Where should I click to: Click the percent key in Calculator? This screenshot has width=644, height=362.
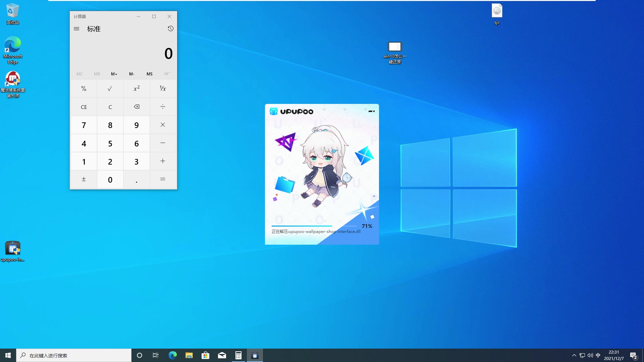[x=84, y=88]
